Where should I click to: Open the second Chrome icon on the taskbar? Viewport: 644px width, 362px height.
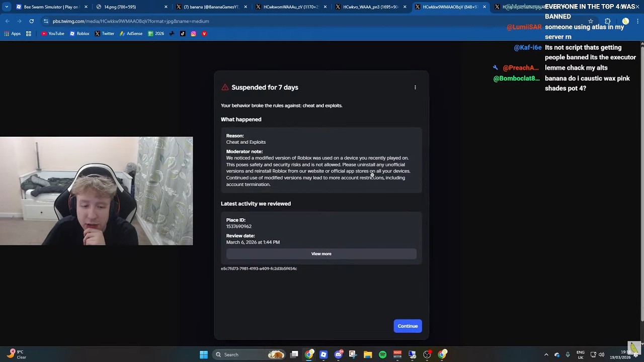click(x=442, y=355)
